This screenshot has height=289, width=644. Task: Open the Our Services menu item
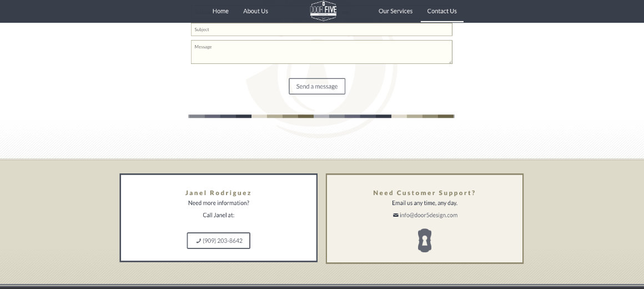[395, 11]
